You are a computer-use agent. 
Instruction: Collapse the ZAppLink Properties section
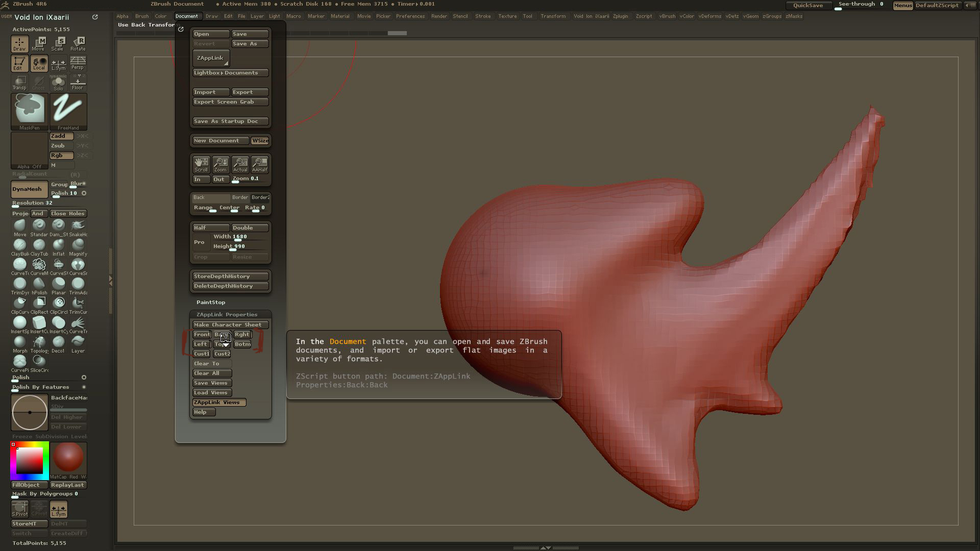(227, 315)
